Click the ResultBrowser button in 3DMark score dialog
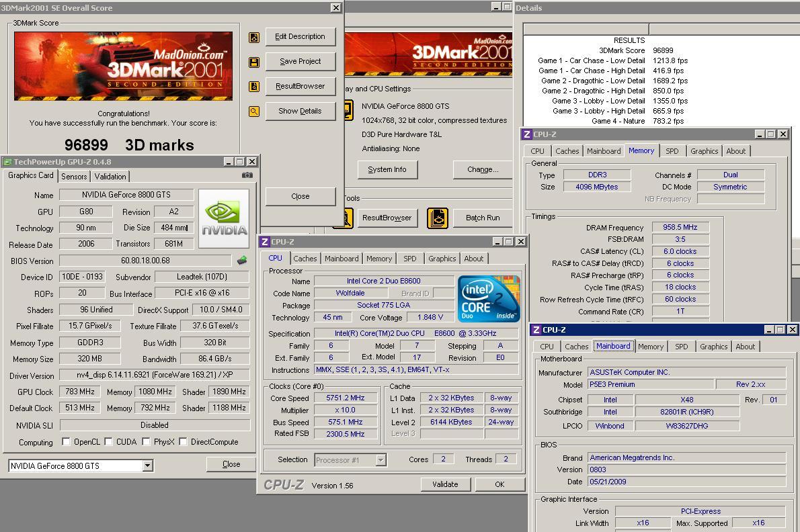Screen dimensions: 800x532 300,86
